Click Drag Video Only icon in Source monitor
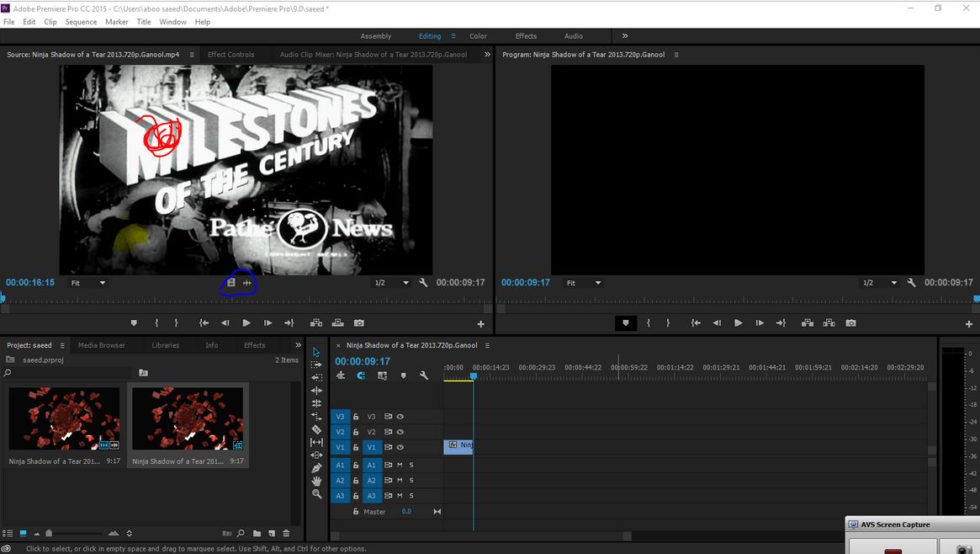This screenshot has width=980, height=554. [230, 283]
